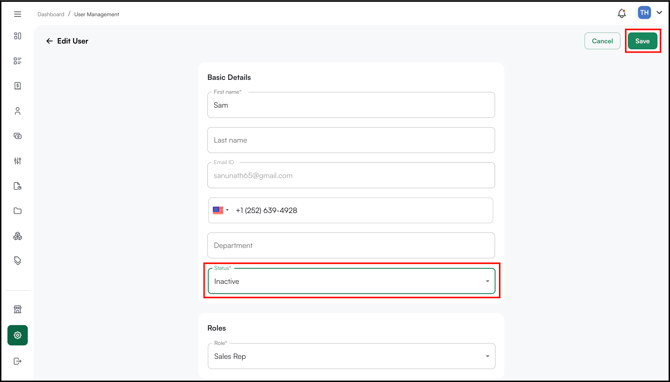
Task: Open the dollar invoice icon in sidebar
Action: [x=18, y=86]
